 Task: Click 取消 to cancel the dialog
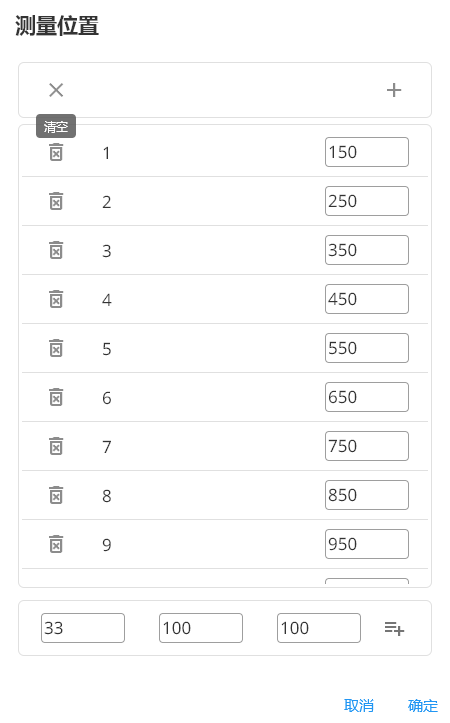point(359,705)
